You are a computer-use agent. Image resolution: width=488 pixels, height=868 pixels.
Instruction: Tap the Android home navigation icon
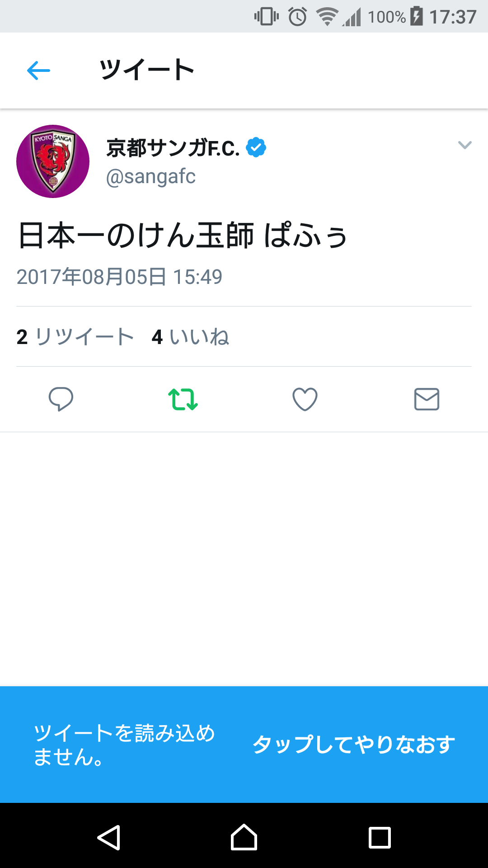point(244,837)
